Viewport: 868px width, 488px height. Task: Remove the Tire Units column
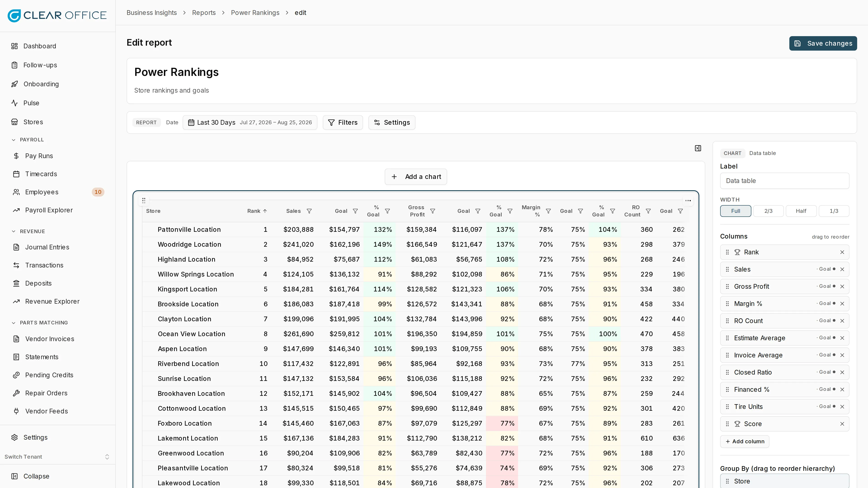tap(842, 407)
